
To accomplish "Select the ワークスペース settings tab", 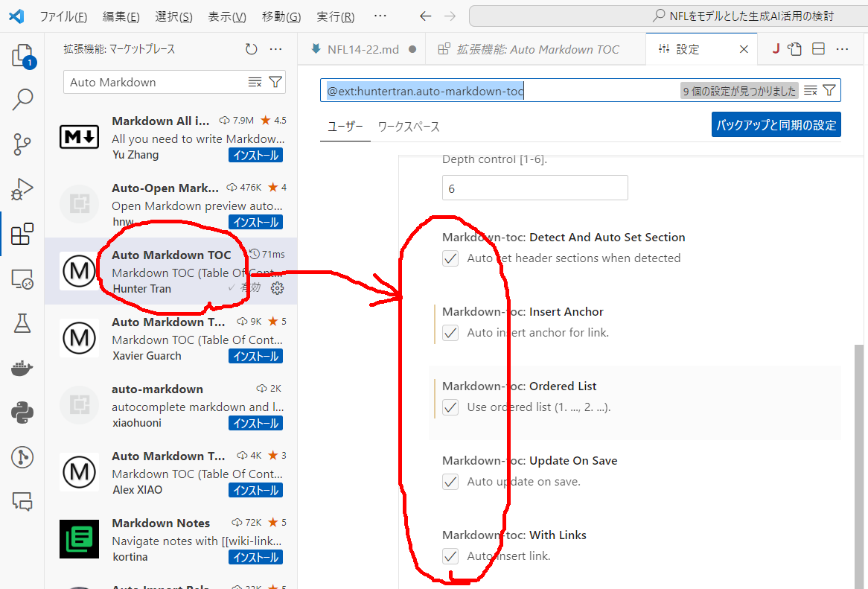I will click(x=409, y=127).
